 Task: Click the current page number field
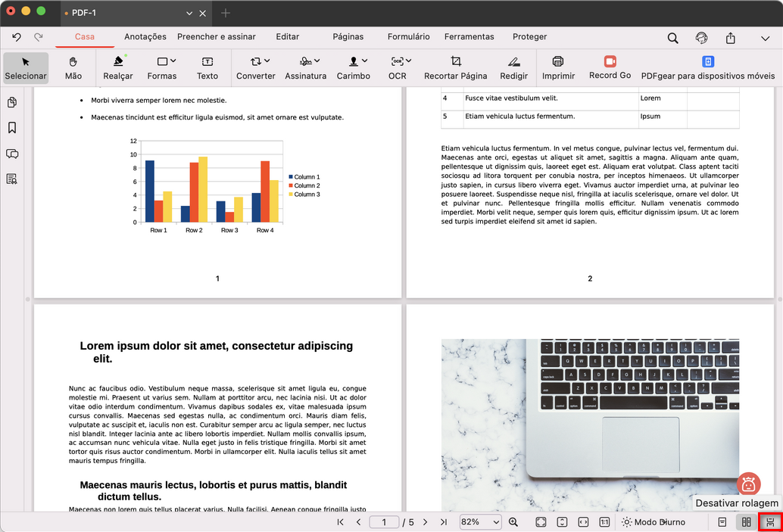pos(384,522)
